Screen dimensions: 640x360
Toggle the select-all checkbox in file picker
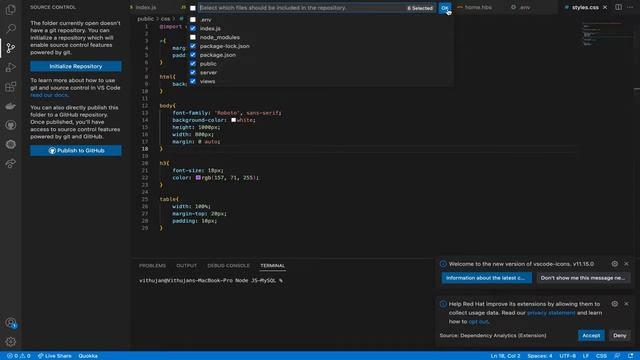(x=193, y=8)
